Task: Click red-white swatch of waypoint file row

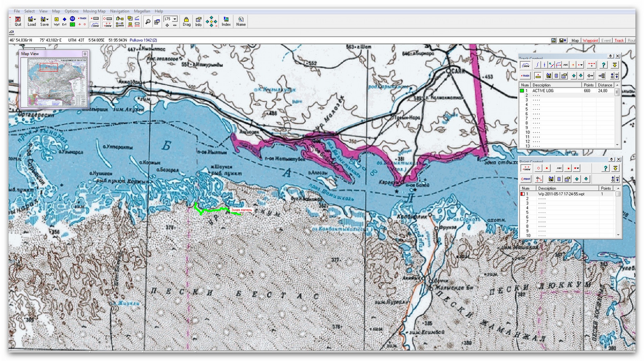Action: point(522,194)
